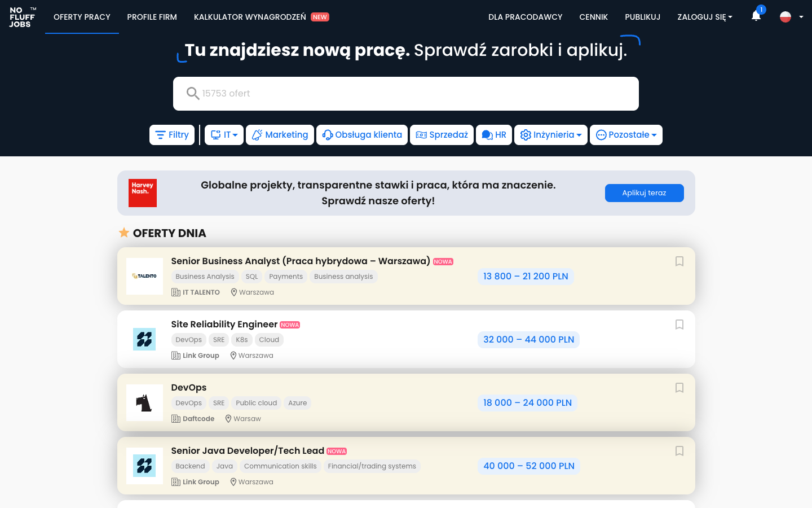This screenshot has height=508, width=812.
Task: Open Site Reliability Engineer offer title
Action: point(224,324)
